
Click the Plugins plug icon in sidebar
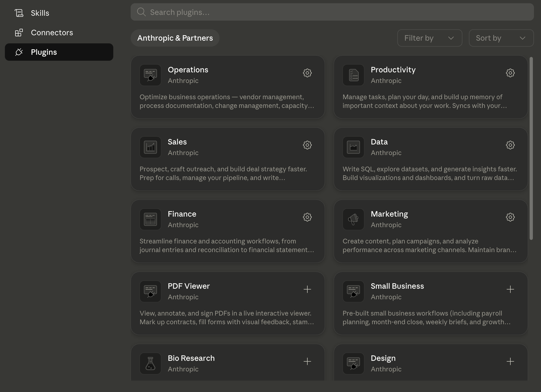pos(19,52)
